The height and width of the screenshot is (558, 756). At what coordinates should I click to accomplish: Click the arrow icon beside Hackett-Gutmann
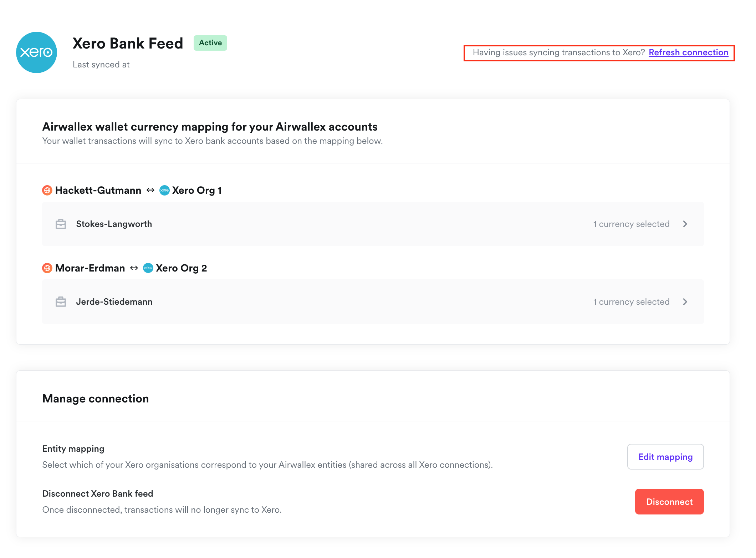[150, 190]
